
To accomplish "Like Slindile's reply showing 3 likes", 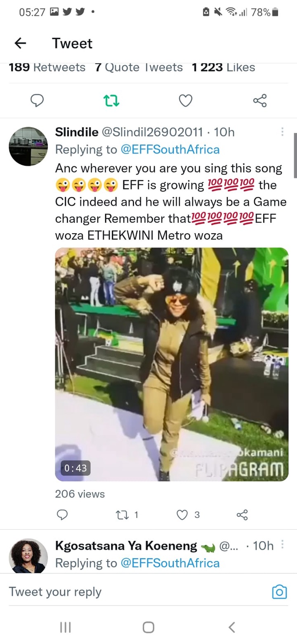I will tap(188, 515).
